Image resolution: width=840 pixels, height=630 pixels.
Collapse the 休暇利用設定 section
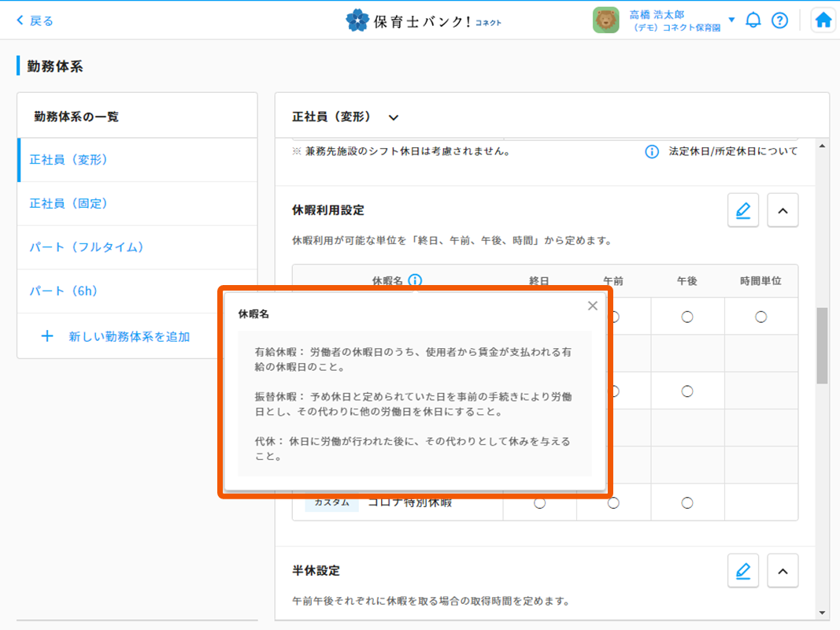coord(782,210)
